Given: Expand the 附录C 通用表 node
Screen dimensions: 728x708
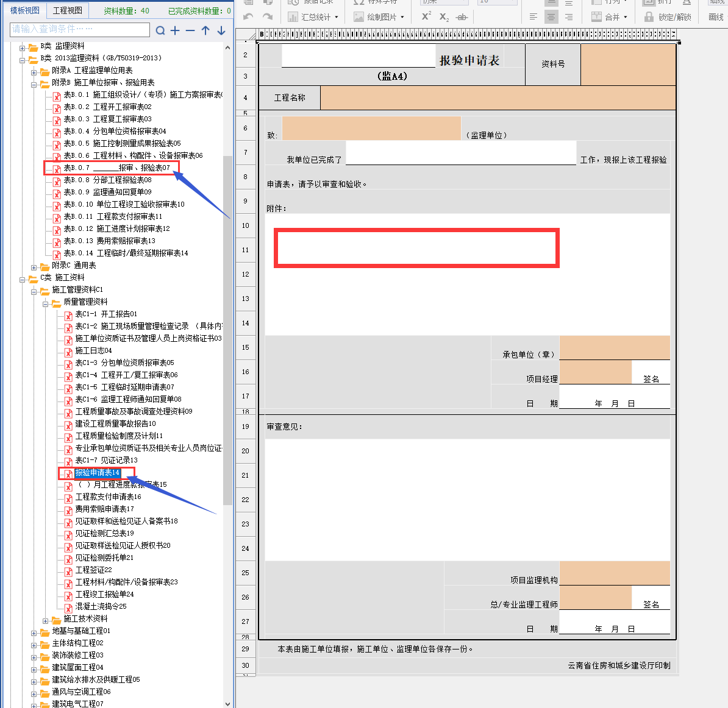Looking at the screenshot, I should pos(34,267).
